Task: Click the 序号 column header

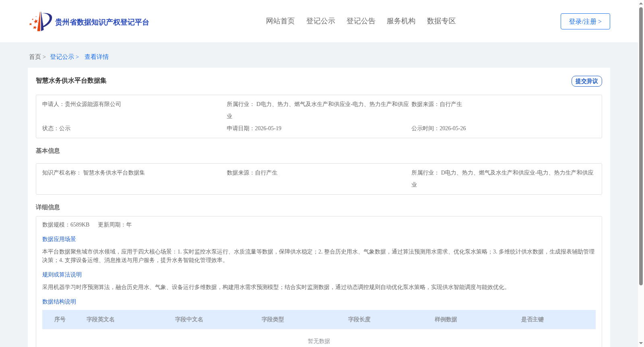Action: pyautogui.click(x=60, y=319)
